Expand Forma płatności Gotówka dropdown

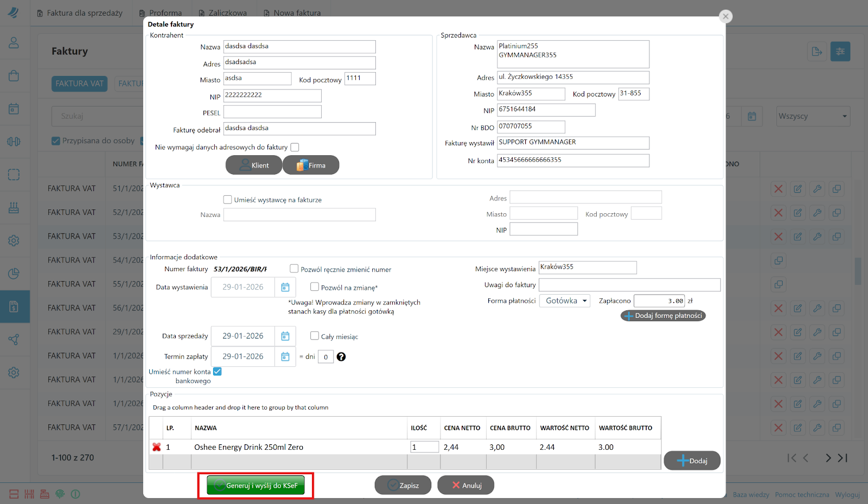pyautogui.click(x=564, y=301)
